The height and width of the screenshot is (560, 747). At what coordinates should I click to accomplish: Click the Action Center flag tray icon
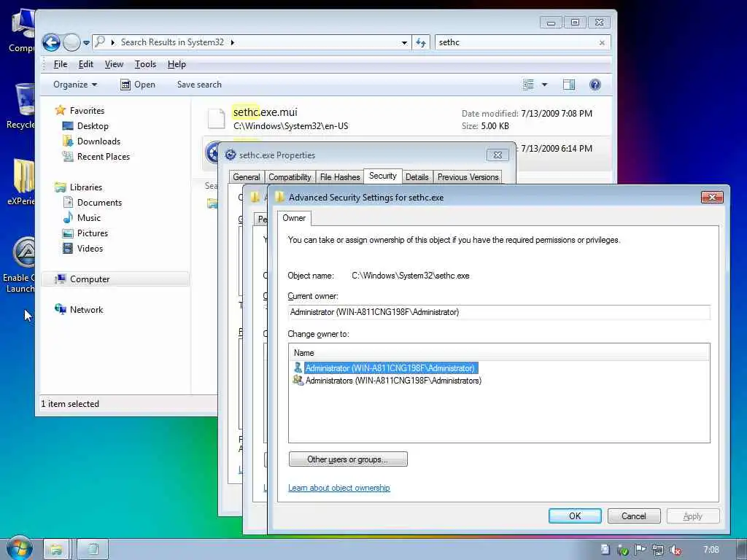pos(640,550)
